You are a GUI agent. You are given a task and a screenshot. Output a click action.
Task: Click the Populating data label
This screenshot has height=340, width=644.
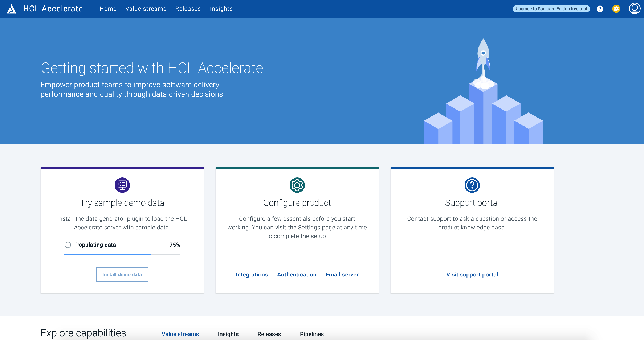pyautogui.click(x=95, y=245)
